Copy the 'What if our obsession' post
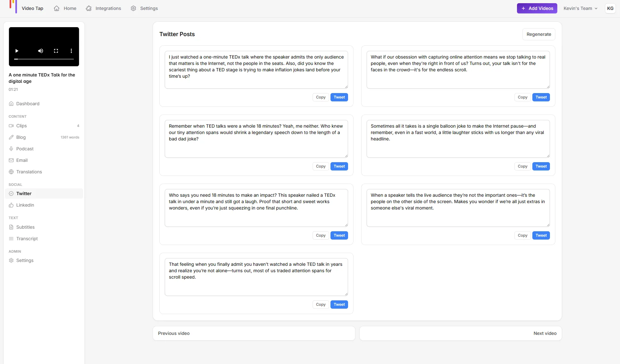Screen dimensions: 620x364 522,97
